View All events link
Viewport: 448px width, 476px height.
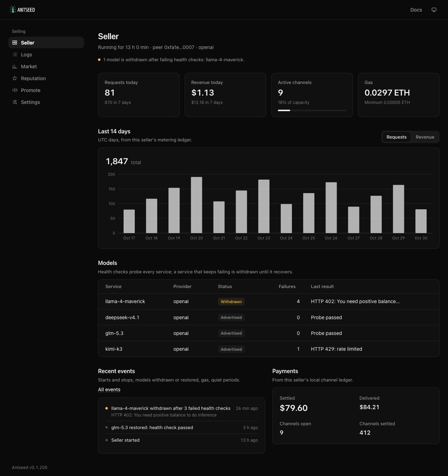coord(109,390)
